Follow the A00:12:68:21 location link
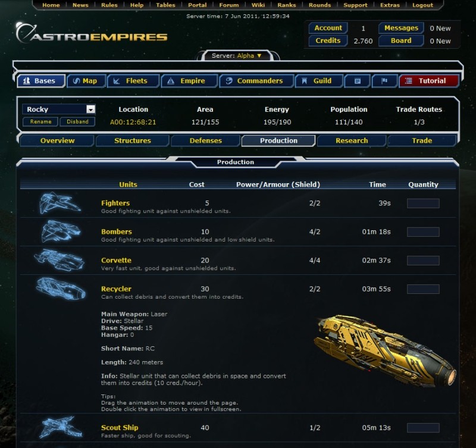 coord(133,123)
